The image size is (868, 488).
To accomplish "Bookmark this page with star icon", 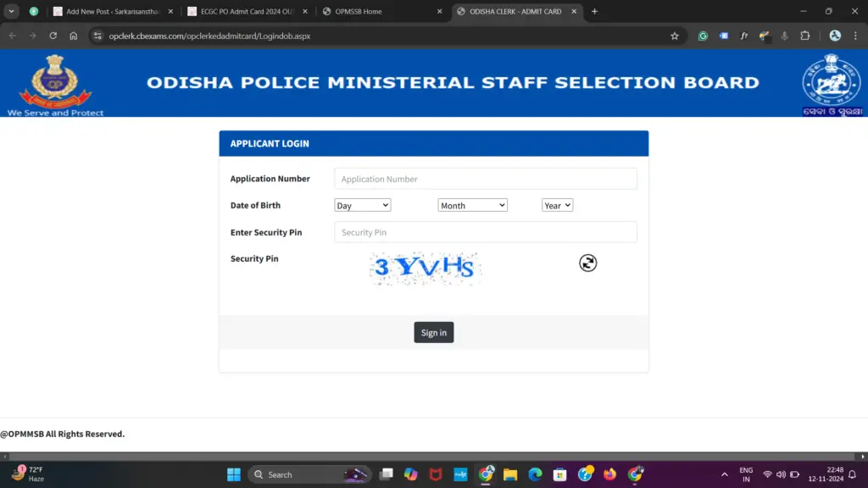I will [674, 36].
